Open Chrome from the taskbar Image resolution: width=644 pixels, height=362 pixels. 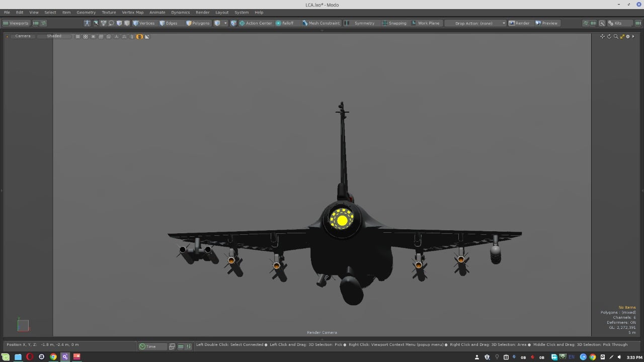coord(53,357)
